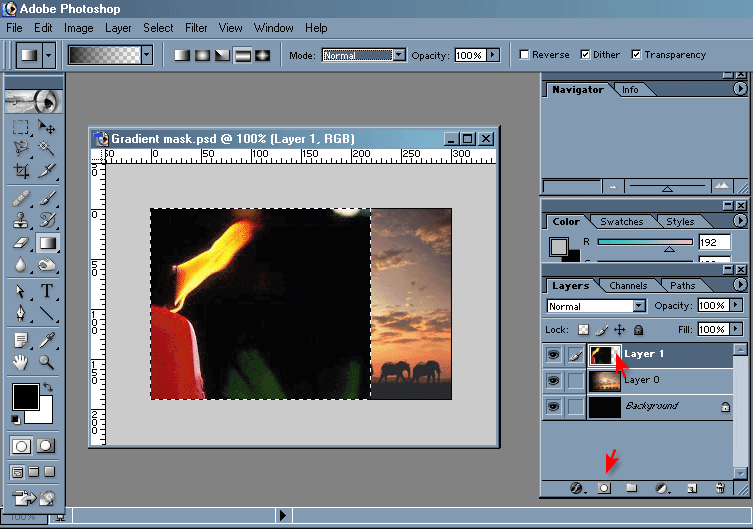This screenshot has width=753, height=530.
Task: Switch to the Swatches tab
Action: (x=622, y=221)
